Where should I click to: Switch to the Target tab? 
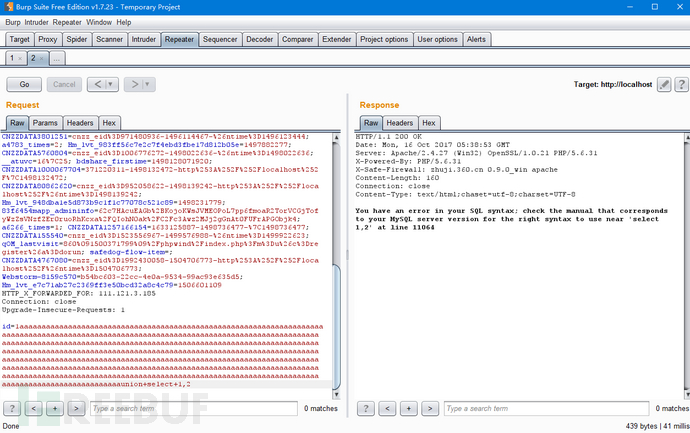pos(19,39)
